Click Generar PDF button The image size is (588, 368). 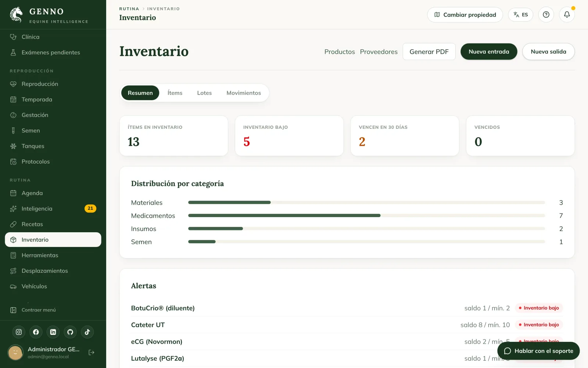tap(429, 52)
